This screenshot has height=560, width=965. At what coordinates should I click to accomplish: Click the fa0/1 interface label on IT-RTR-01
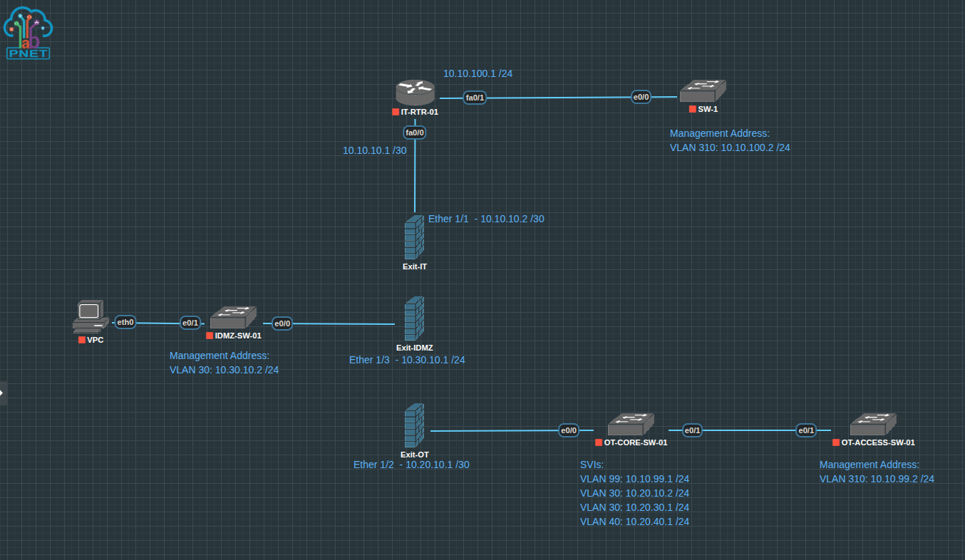475,98
